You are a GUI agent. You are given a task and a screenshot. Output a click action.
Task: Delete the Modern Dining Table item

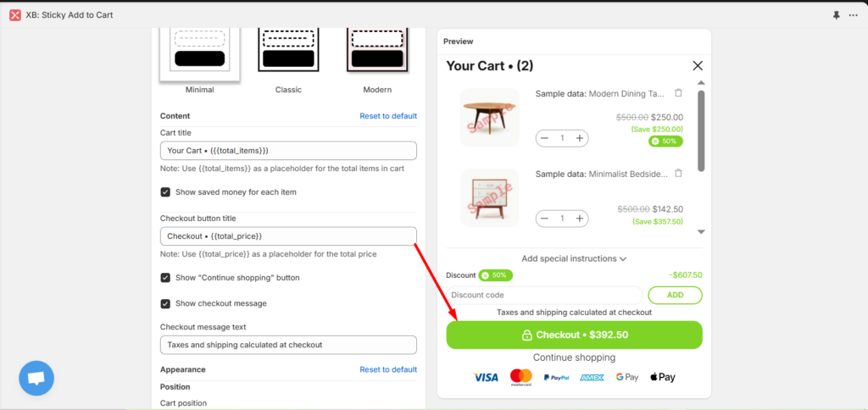pos(678,93)
